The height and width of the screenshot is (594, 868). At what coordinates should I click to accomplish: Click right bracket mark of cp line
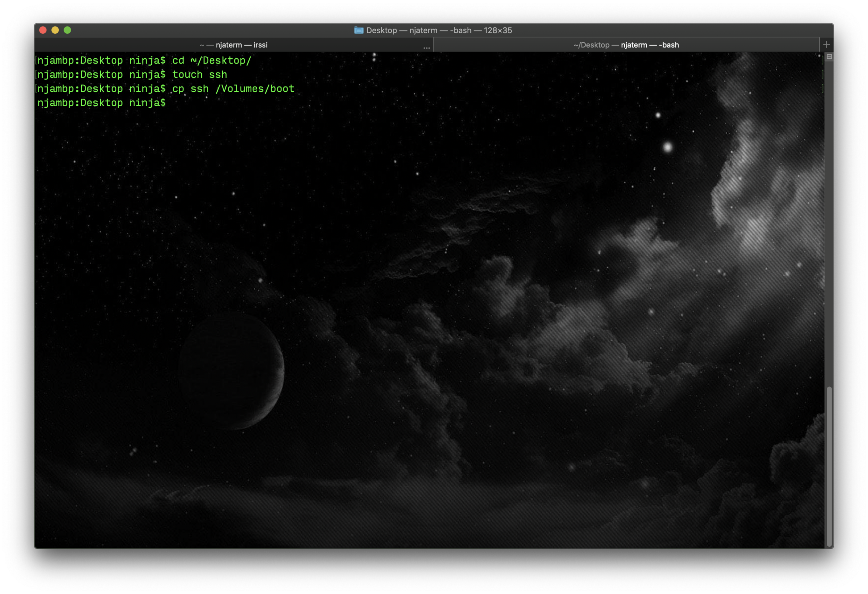[x=823, y=89]
